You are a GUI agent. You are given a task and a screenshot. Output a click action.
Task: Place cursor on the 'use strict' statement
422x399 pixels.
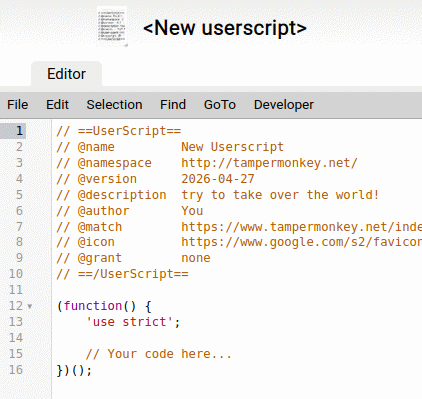[133, 322]
